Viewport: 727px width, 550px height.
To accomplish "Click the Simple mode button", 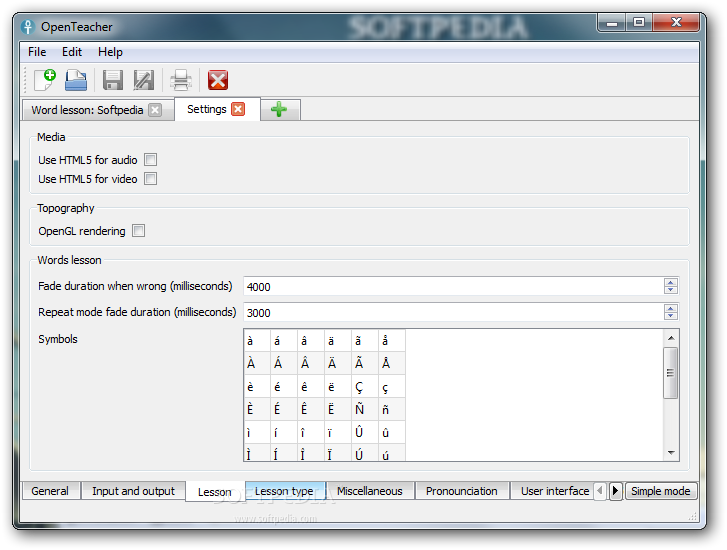I will (x=661, y=491).
